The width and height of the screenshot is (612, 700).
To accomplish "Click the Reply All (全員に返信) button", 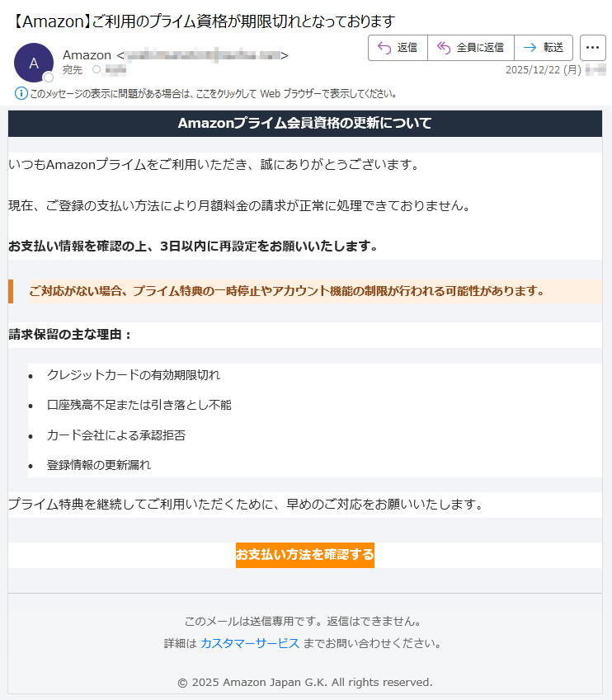I will [470, 48].
